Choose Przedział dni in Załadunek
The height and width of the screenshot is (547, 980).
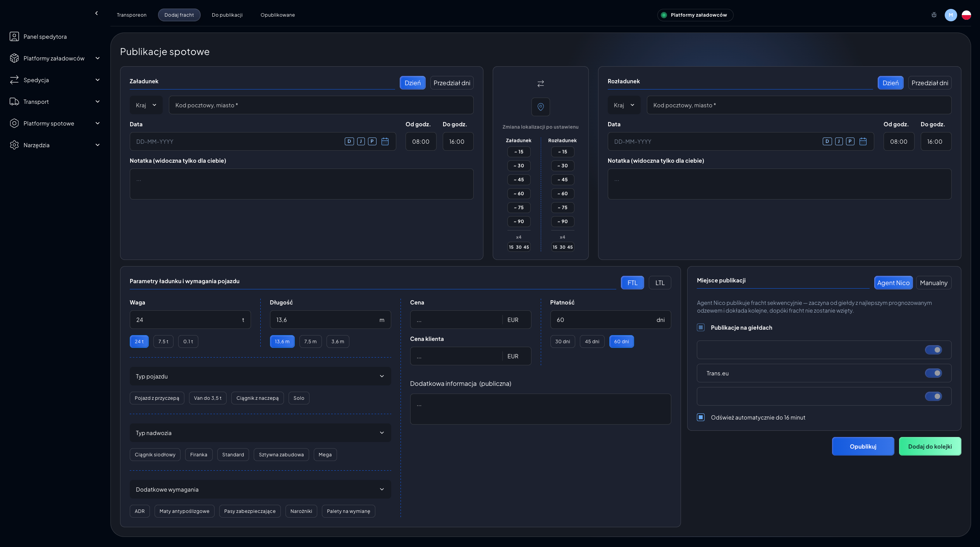[452, 83]
